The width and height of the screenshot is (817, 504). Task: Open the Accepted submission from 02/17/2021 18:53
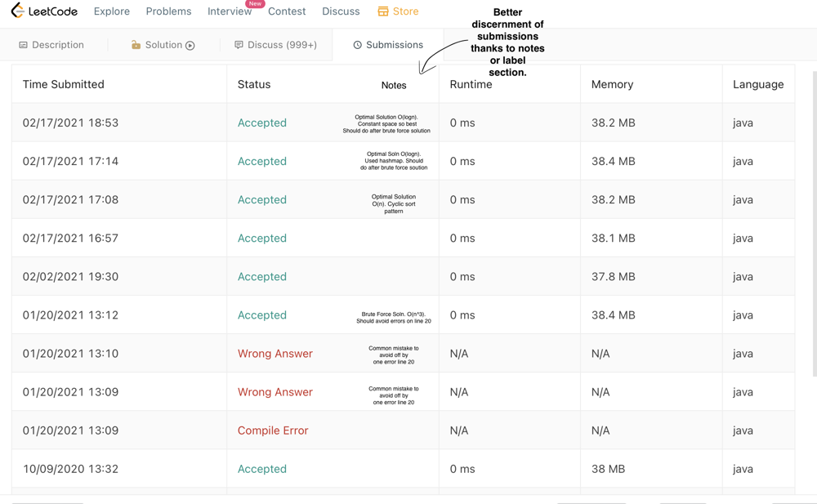[262, 123]
